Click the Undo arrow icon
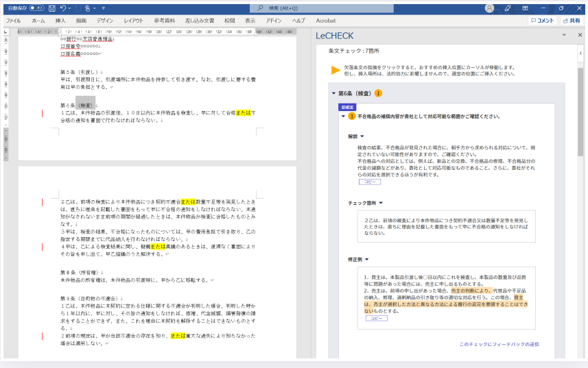 [x=63, y=8]
